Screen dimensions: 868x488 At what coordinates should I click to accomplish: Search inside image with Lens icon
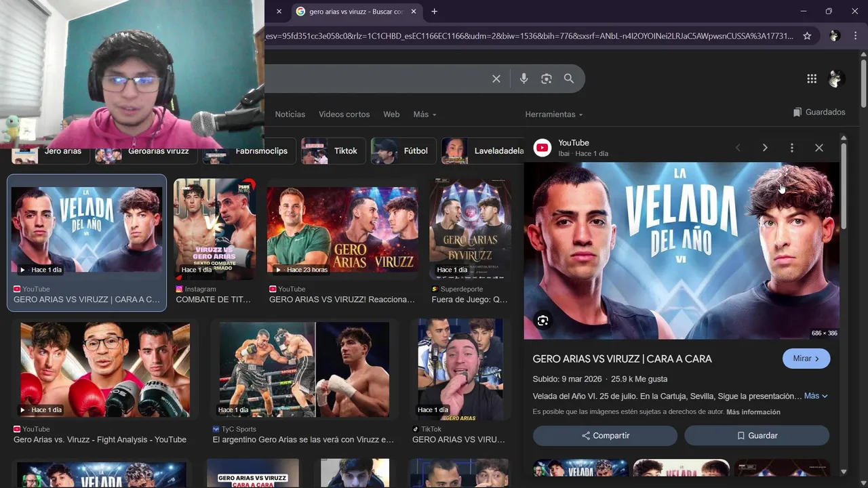(542, 321)
